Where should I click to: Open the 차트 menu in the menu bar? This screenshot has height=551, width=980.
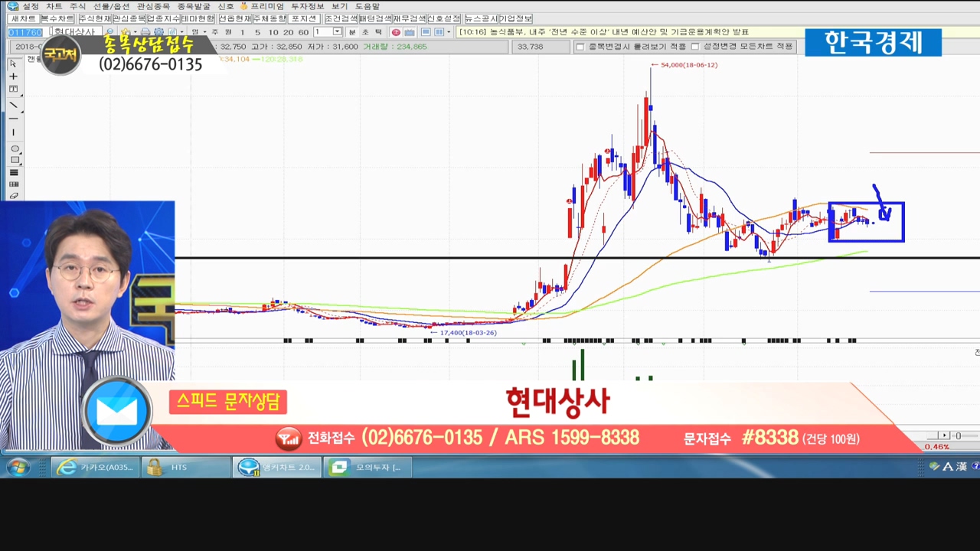54,6
